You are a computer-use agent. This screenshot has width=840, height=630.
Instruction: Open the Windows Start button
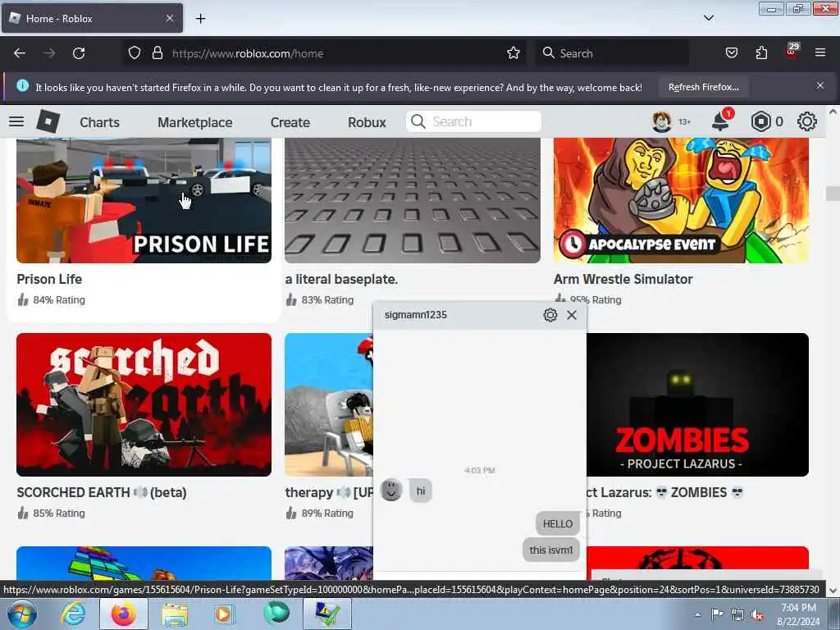[21, 614]
